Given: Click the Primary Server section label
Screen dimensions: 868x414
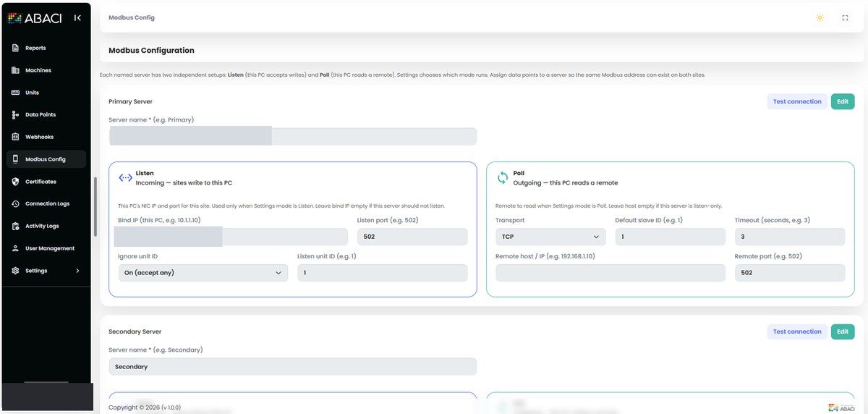Looking at the screenshot, I should [x=131, y=101].
